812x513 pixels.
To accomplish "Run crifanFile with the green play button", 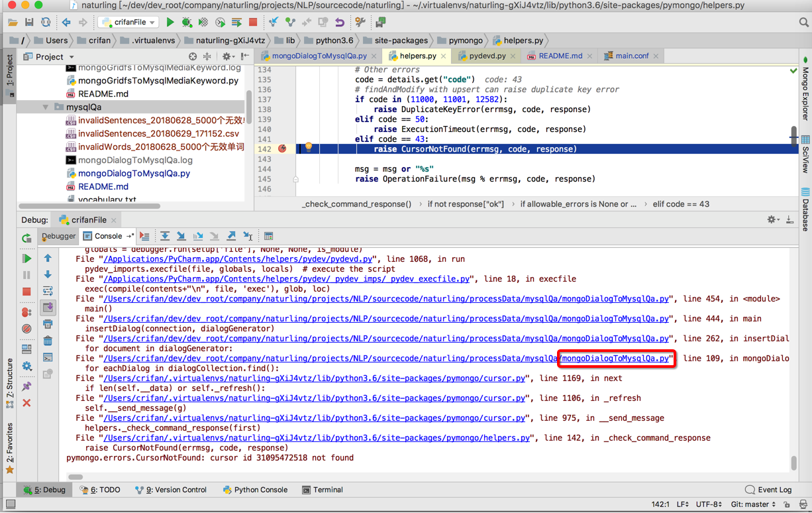I will coord(170,22).
